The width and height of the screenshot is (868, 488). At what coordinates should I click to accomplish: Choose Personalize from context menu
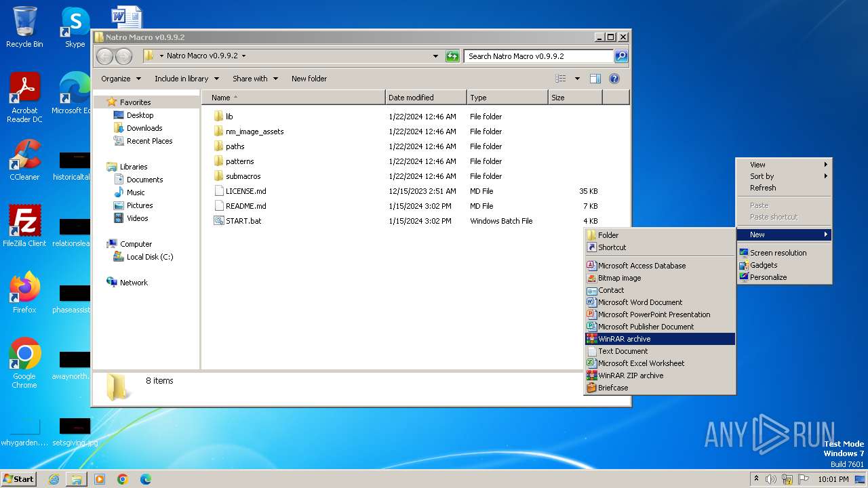(784, 277)
